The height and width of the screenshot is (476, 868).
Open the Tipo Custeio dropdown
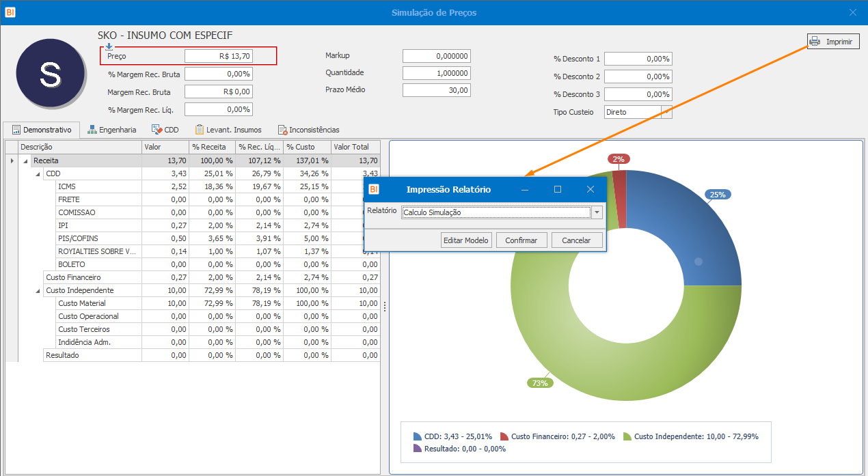point(666,112)
